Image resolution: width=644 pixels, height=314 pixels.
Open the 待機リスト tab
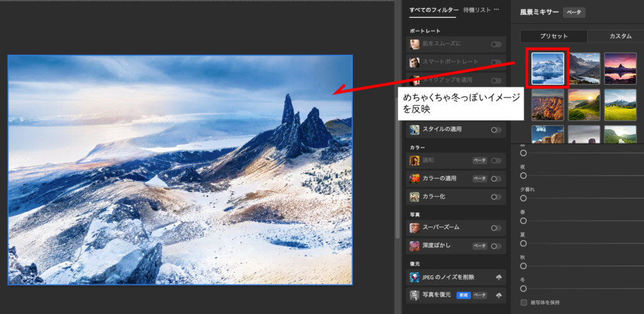[477, 10]
